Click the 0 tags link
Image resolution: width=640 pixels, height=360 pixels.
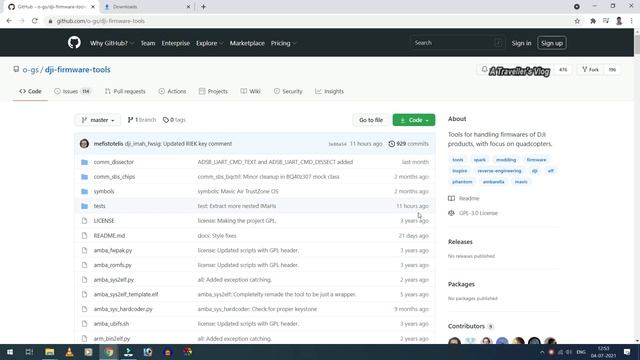point(174,120)
